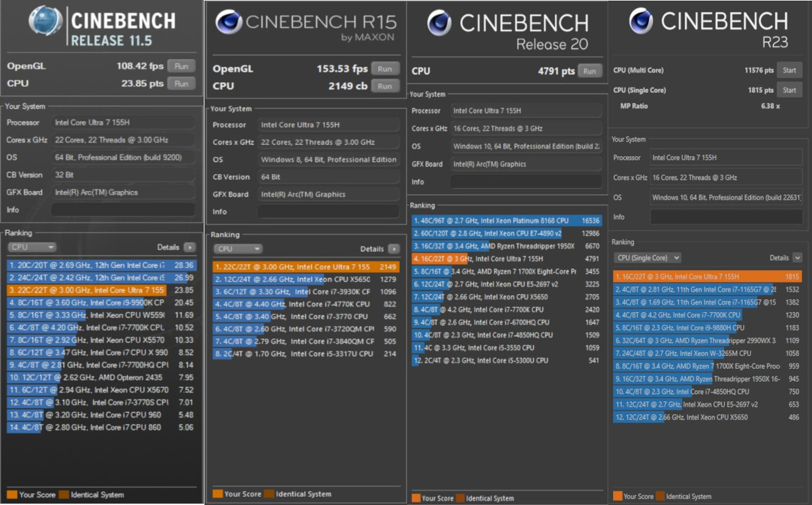
Task: Click the Details arrow icon in Cinebench 11.5
Action: point(189,248)
